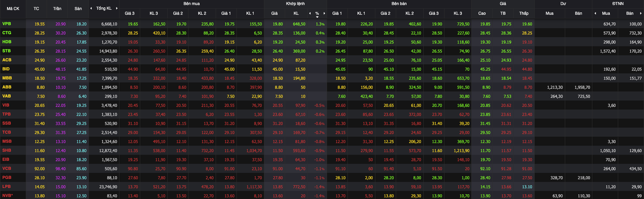644x199 pixels.
Task: Click PGB surplus buy value 328,70
Action: [556, 178]
